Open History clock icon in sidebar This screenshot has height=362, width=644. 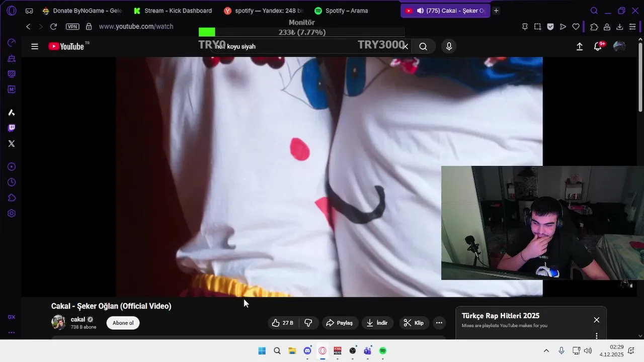click(12, 183)
